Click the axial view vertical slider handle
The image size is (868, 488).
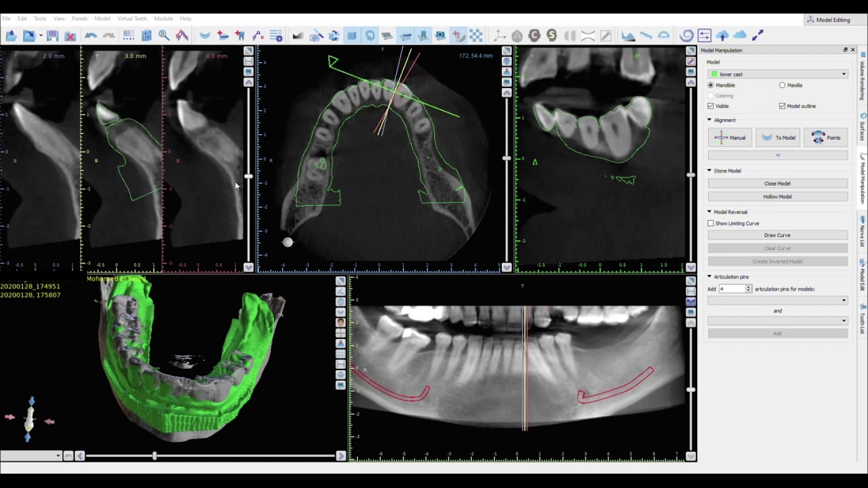pos(507,158)
